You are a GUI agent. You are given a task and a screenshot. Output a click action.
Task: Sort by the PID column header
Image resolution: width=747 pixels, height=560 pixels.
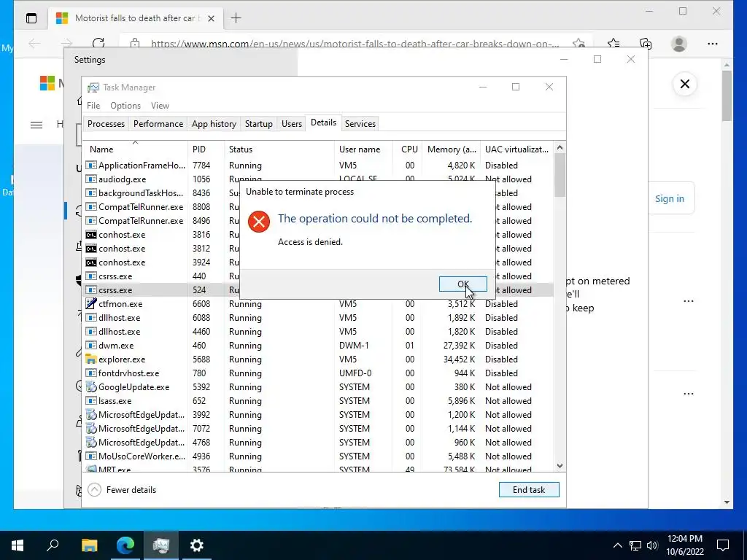[x=206, y=149]
